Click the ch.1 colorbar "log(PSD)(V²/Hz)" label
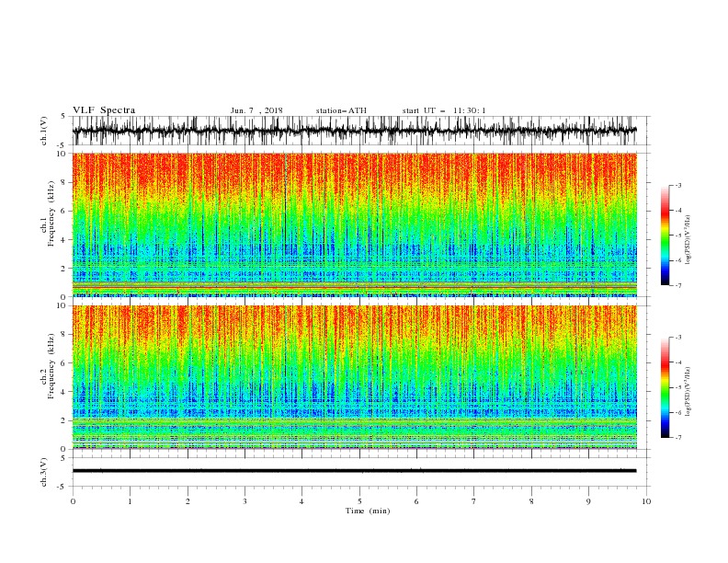Image resolution: width=728 pixels, height=563 pixels. pos(688,240)
